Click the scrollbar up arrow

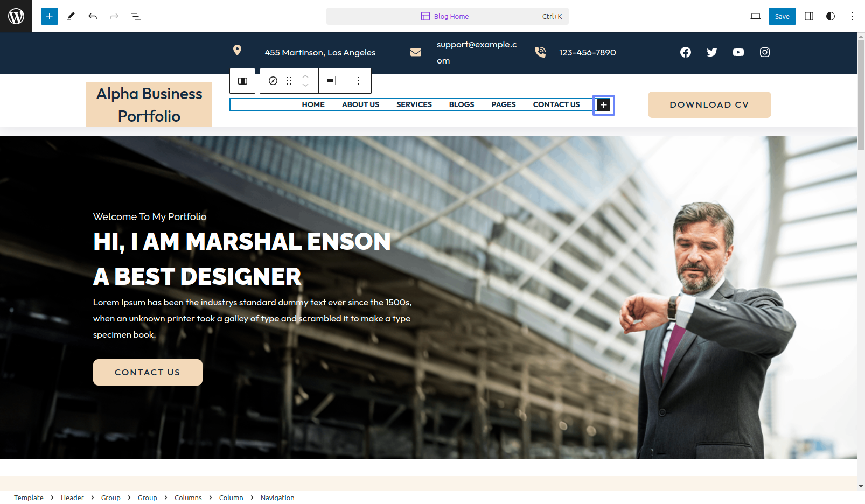pos(861,36)
